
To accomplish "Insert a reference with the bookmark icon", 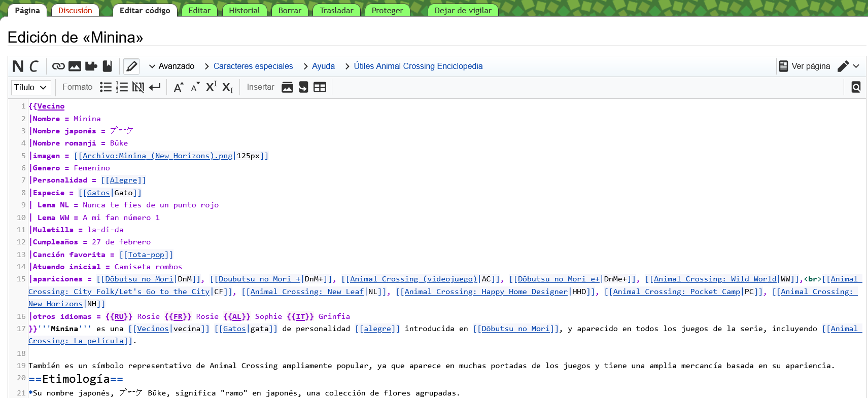I will 107,66.
